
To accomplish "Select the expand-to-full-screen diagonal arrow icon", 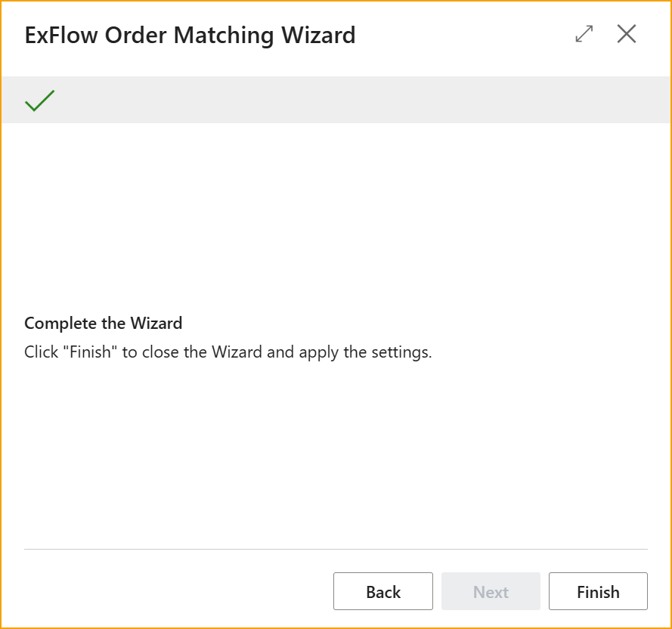I will pyautogui.click(x=584, y=34).
